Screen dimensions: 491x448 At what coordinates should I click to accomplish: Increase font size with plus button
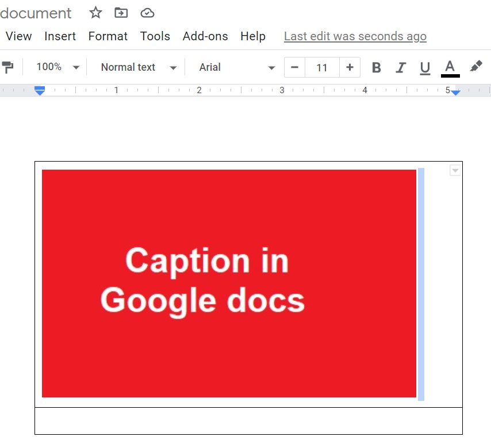point(350,67)
